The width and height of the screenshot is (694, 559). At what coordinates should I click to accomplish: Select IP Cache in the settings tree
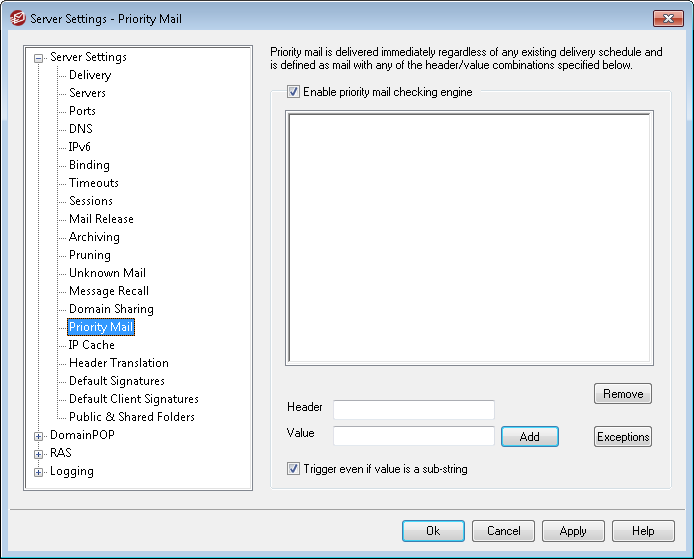tap(91, 345)
